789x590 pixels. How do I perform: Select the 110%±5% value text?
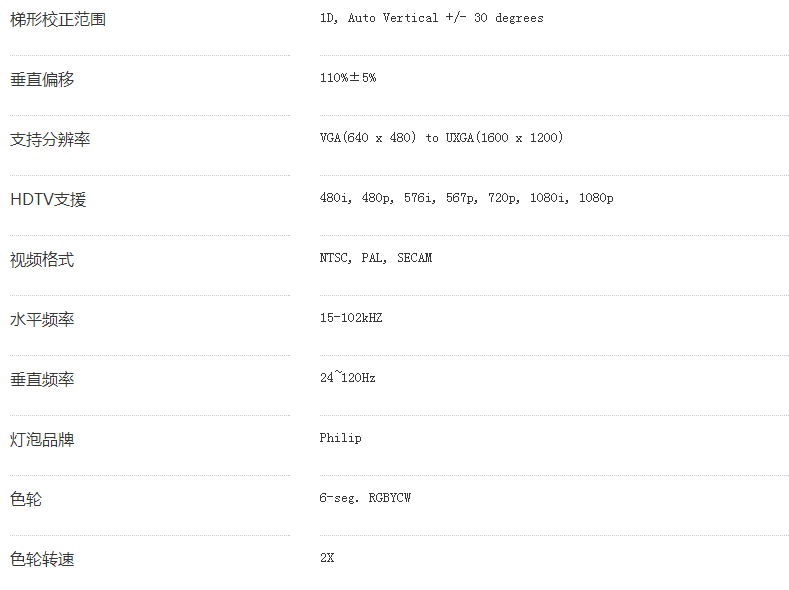coord(348,77)
